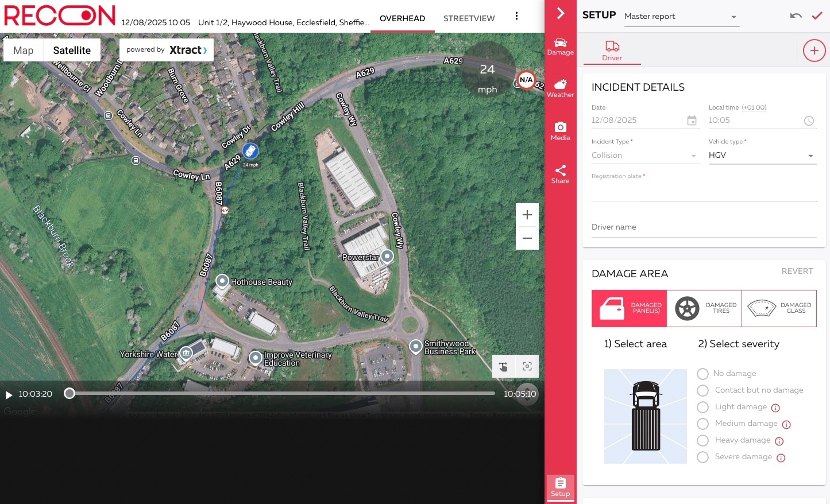Open the Vehicle type HGV dropdown
Viewport: 830px width, 504px height.
[762, 156]
